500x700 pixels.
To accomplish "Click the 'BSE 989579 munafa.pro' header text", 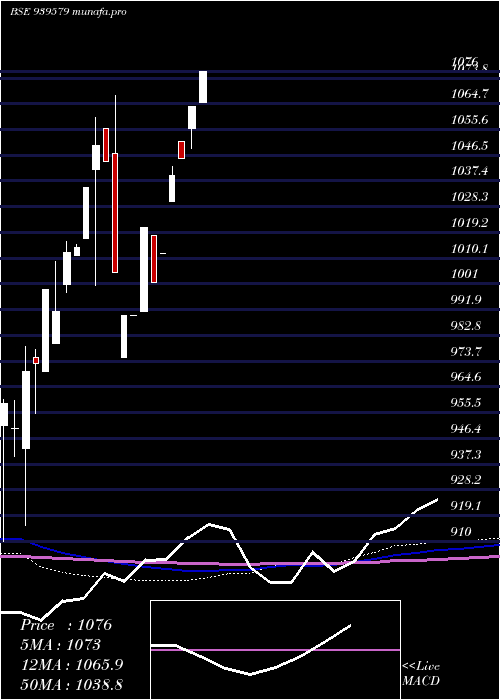I will pos(68,12).
